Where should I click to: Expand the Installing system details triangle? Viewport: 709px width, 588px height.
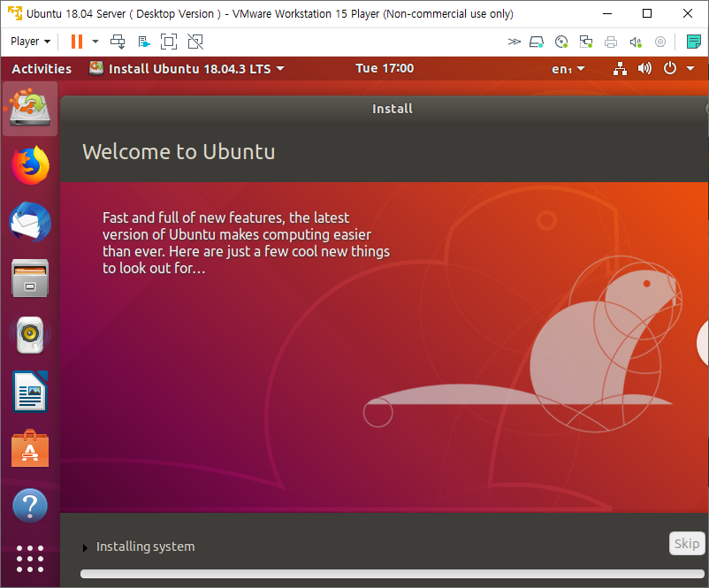click(85, 547)
